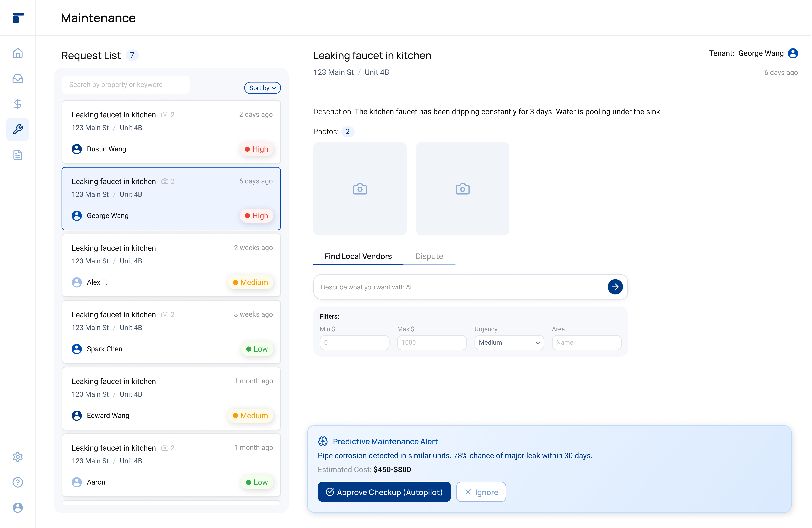Open the Urgency Medium dropdown
812x528 pixels.
[509, 342]
